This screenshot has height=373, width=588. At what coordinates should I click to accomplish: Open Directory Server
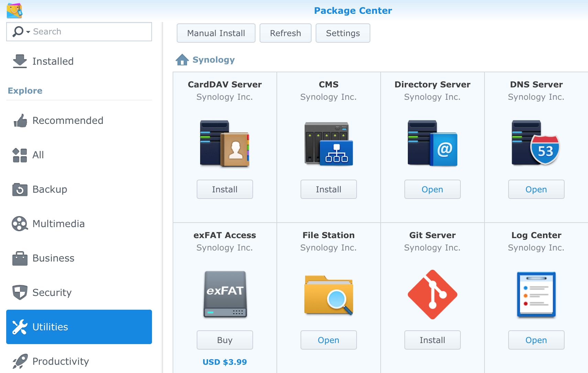click(x=433, y=189)
